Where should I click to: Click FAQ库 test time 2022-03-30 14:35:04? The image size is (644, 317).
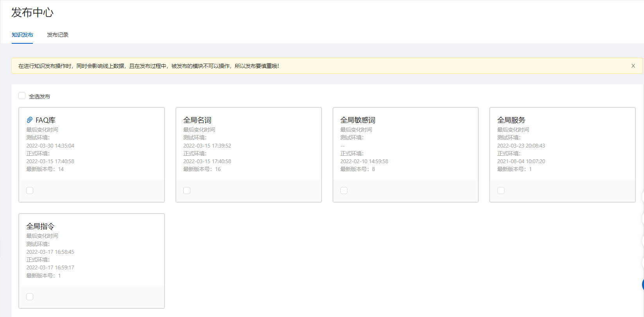[50, 146]
